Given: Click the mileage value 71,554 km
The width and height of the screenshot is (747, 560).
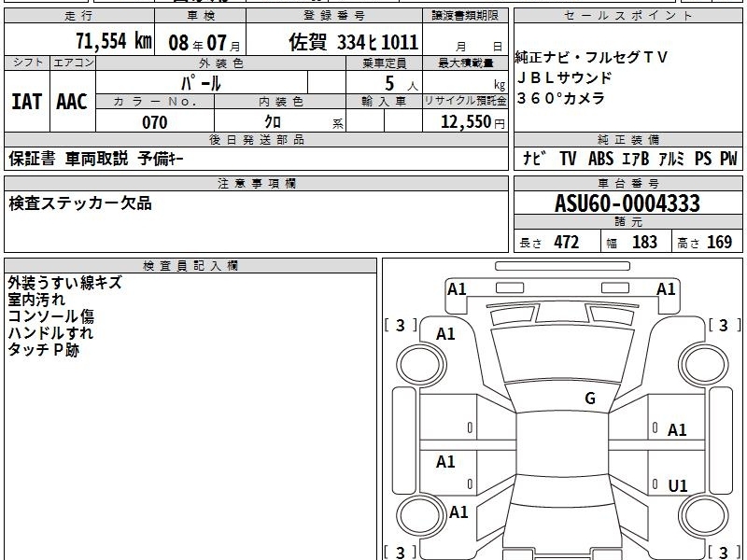Looking at the screenshot, I should click(114, 41).
